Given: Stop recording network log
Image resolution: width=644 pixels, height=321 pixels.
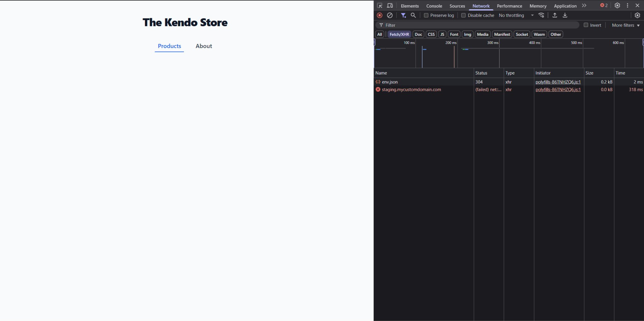Looking at the screenshot, I should click(x=380, y=15).
